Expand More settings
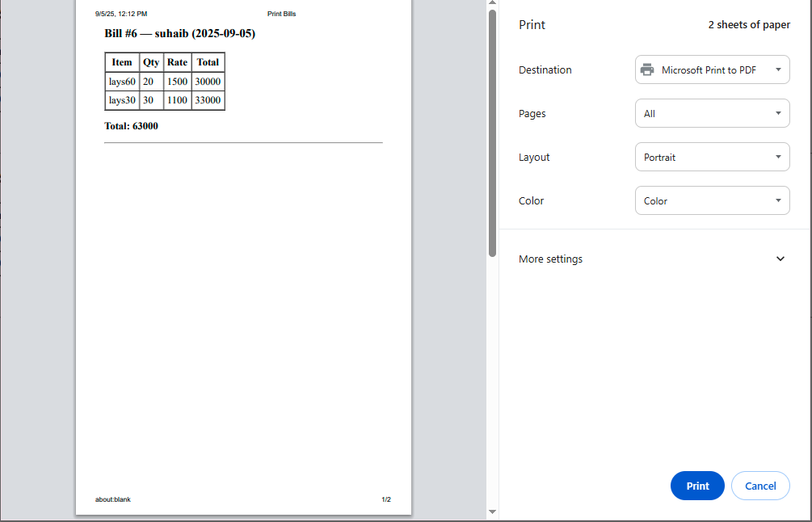The width and height of the screenshot is (812, 522). click(x=550, y=259)
